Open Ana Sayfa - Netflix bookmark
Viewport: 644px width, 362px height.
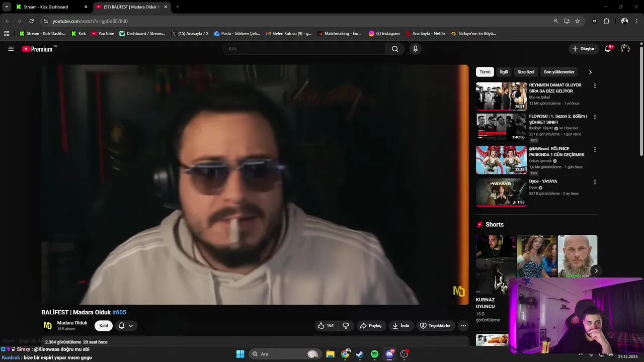[x=426, y=34]
